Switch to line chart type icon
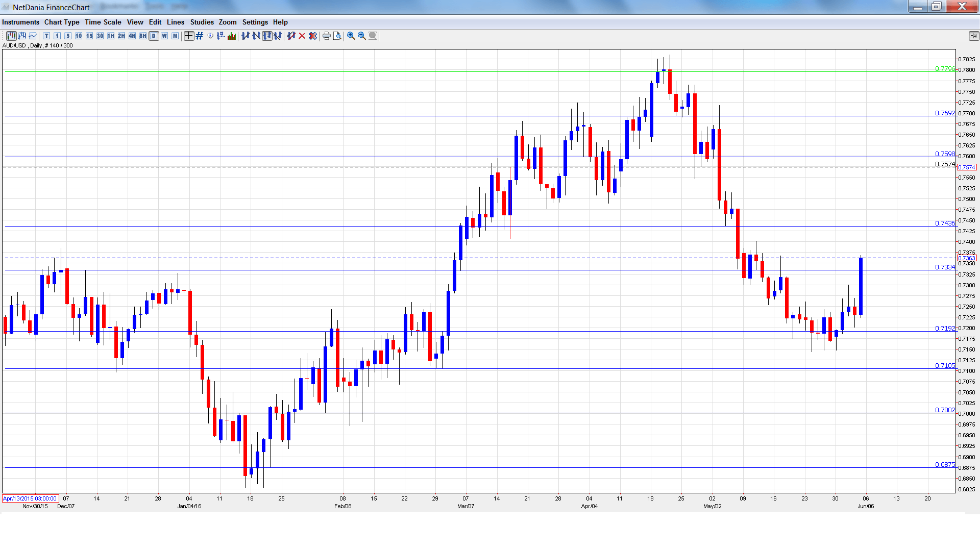The width and height of the screenshot is (980, 551). coord(33,36)
